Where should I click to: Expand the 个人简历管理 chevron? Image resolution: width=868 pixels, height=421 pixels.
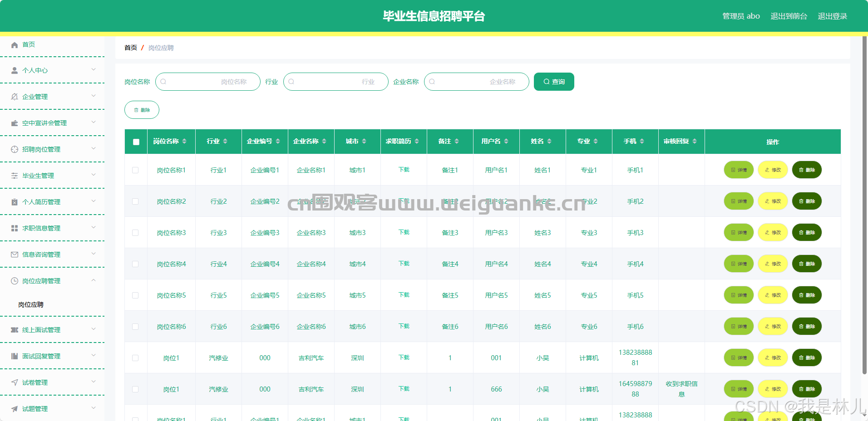point(94,201)
